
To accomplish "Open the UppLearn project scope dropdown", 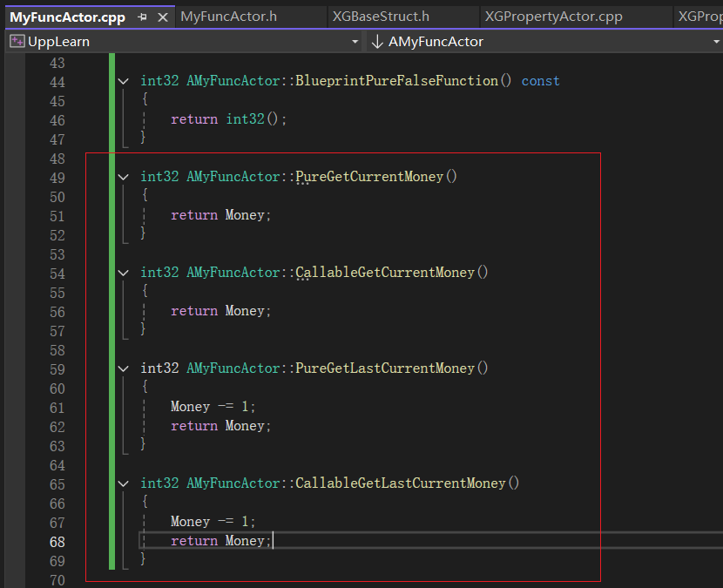I will click(355, 42).
